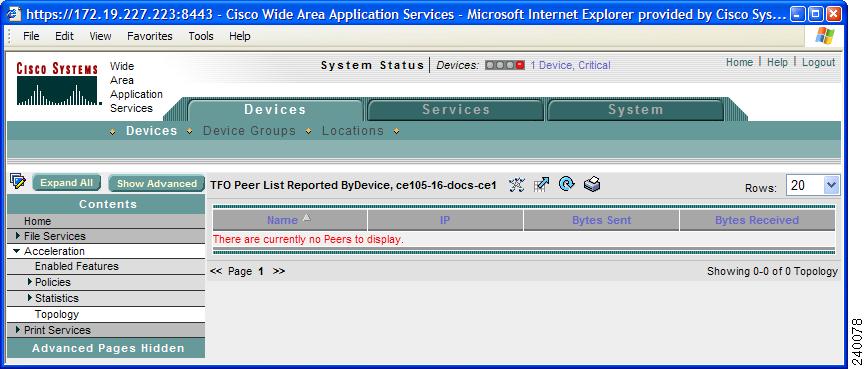Image resolution: width=865 pixels, height=369 pixels.
Task: Select the Locations sub-navigation item
Action: 353,131
